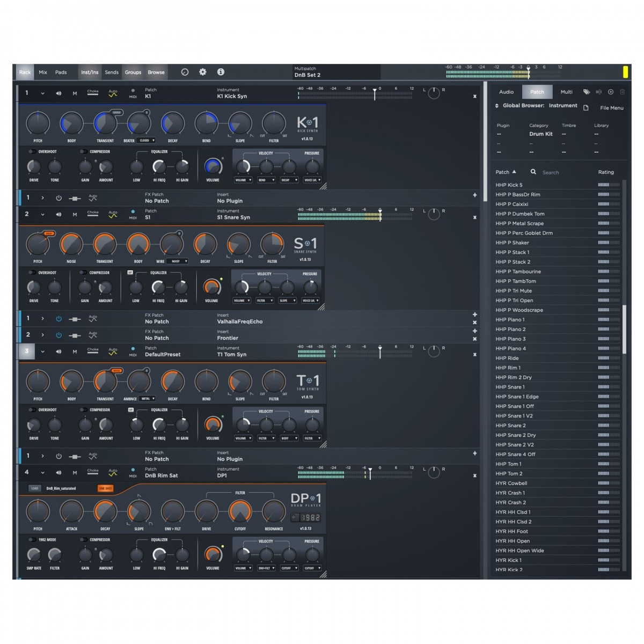Screen dimensions: 644x644
Task: Open Wire NOISY dropdown on Snare Synth
Action: tap(178, 261)
